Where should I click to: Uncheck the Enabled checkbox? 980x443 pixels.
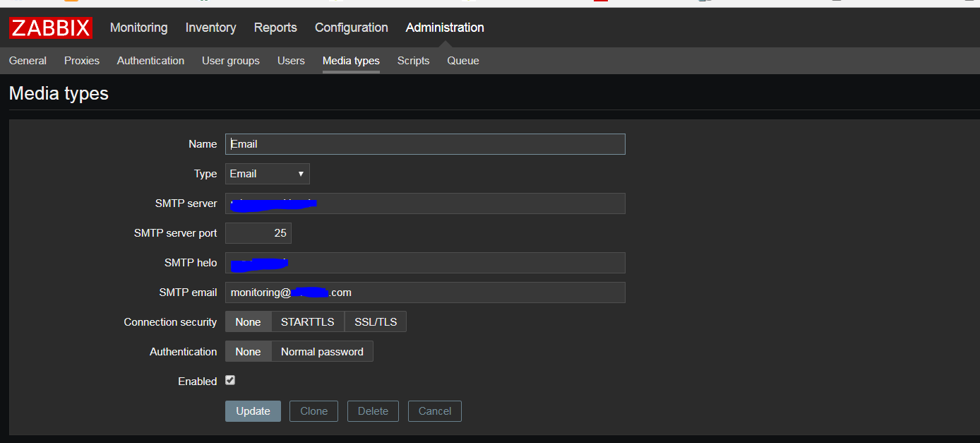(x=230, y=380)
